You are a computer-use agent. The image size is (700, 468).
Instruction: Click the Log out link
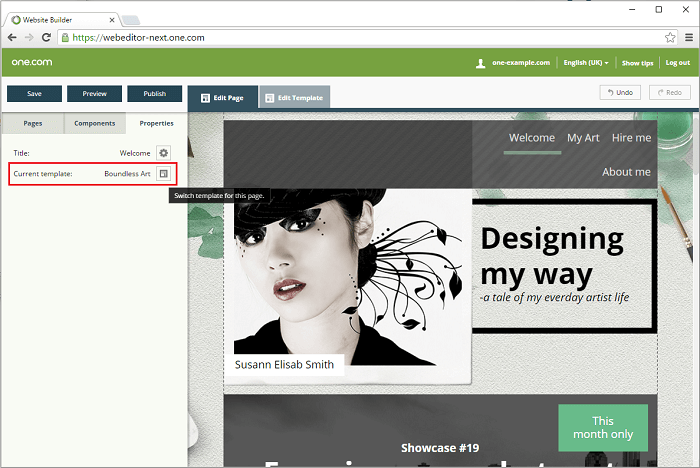click(677, 63)
